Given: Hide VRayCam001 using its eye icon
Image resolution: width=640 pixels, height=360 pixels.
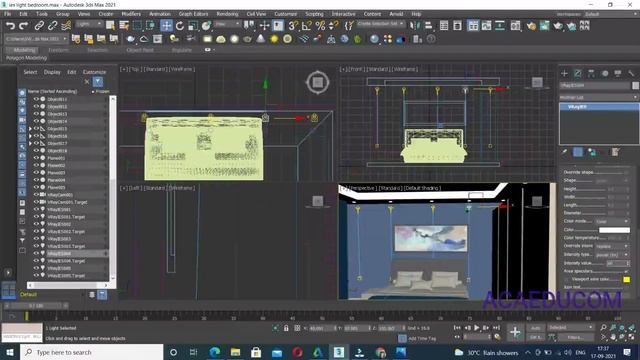Looking at the screenshot, I should [36, 195].
